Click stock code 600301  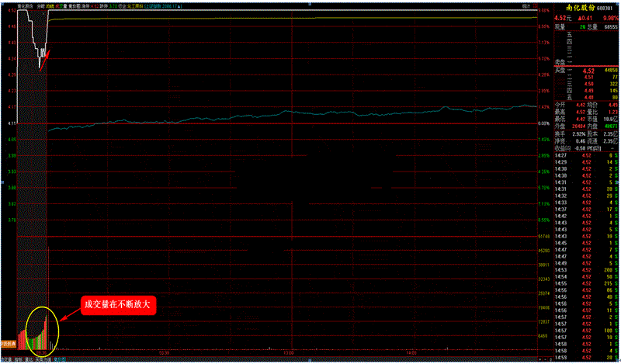(x=608, y=5)
